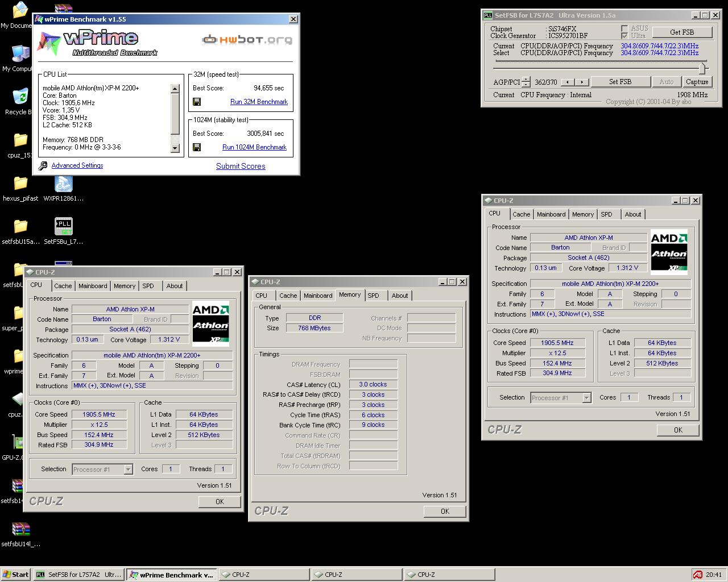Open Advanced Settings link
Screen dimensions: 728x582
click(77, 165)
